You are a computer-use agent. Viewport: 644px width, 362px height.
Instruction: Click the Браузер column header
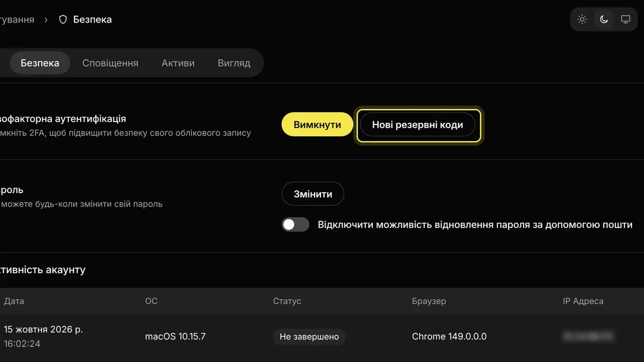coord(429,301)
